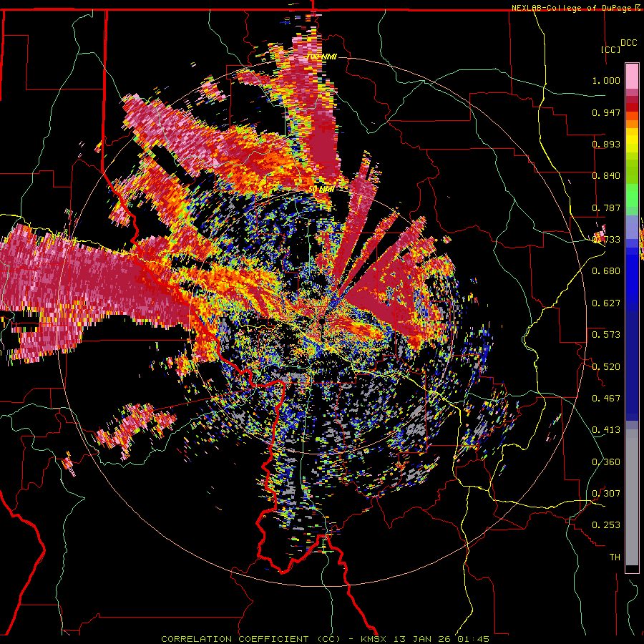Image resolution: width=644 pixels, height=644 pixels.
Task: Click the 100 NMI range ring label
Action: 321,57
